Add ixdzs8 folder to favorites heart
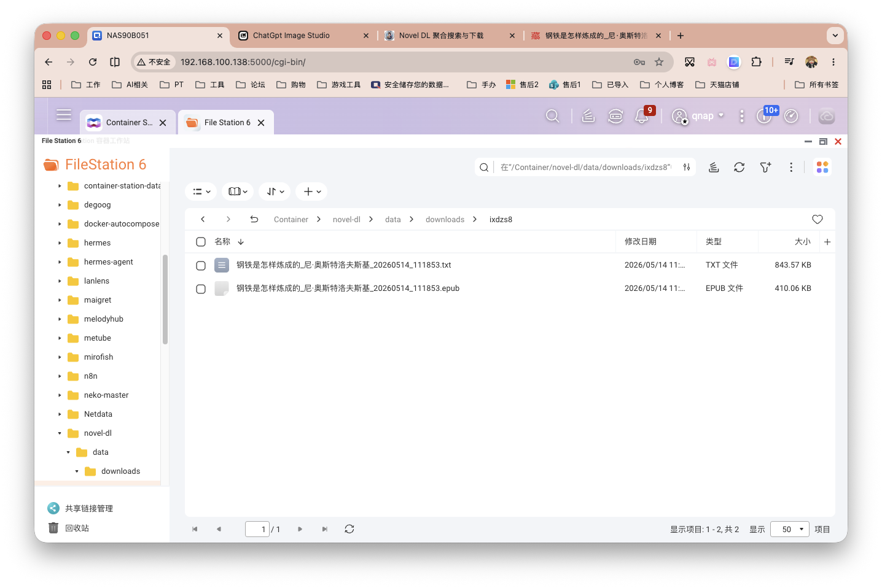The image size is (882, 588). pos(818,219)
